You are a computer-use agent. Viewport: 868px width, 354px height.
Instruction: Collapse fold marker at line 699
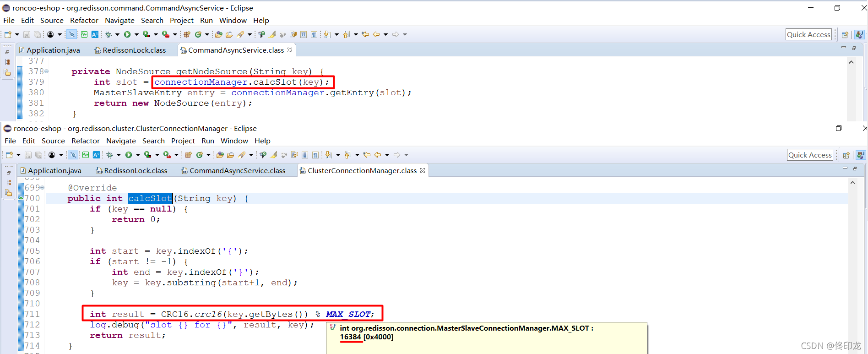tap(43, 188)
